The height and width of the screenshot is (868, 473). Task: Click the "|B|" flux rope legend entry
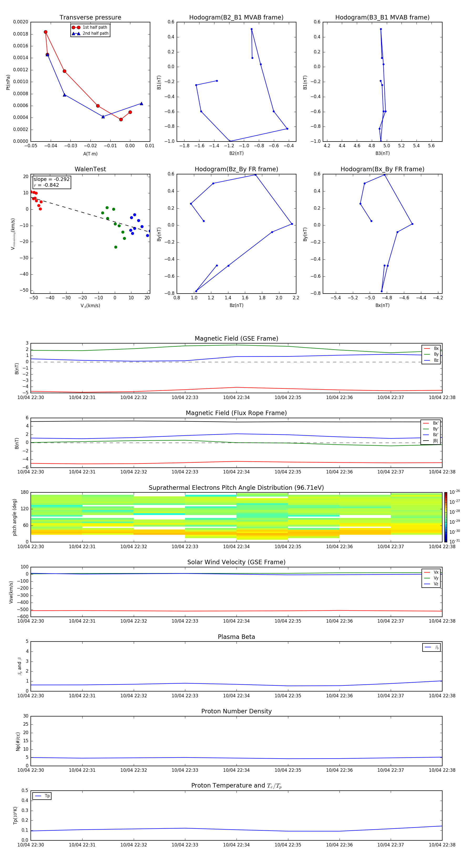click(431, 441)
